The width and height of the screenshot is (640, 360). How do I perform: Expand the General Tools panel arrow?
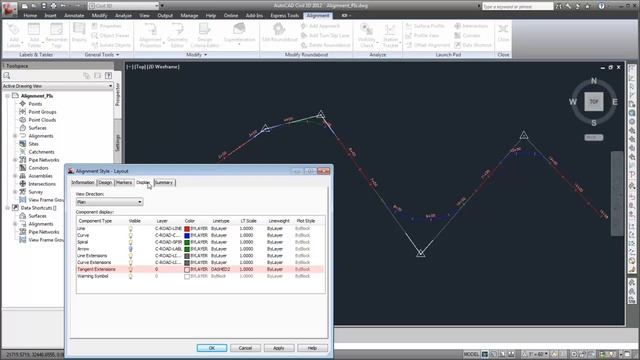coord(118,55)
